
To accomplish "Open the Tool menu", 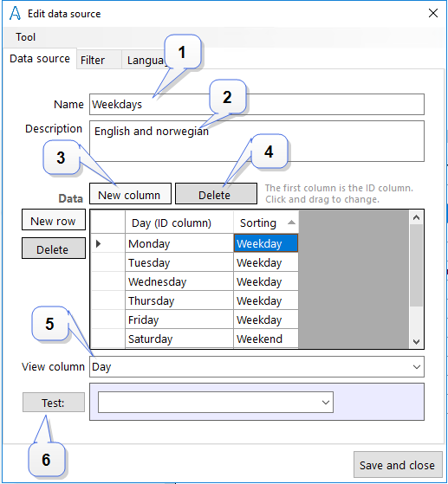I will [26, 37].
